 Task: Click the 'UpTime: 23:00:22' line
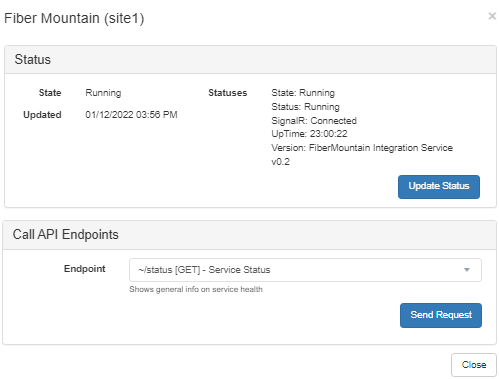click(x=309, y=134)
